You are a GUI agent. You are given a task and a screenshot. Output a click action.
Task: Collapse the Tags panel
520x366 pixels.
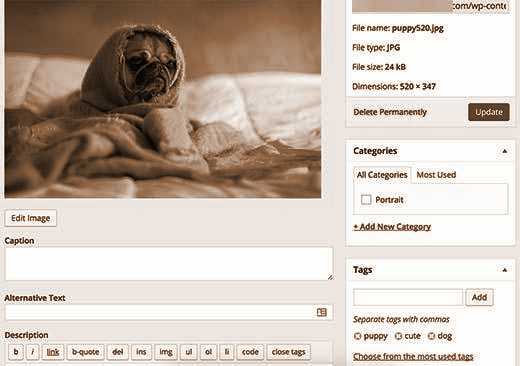(x=505, y=270)
